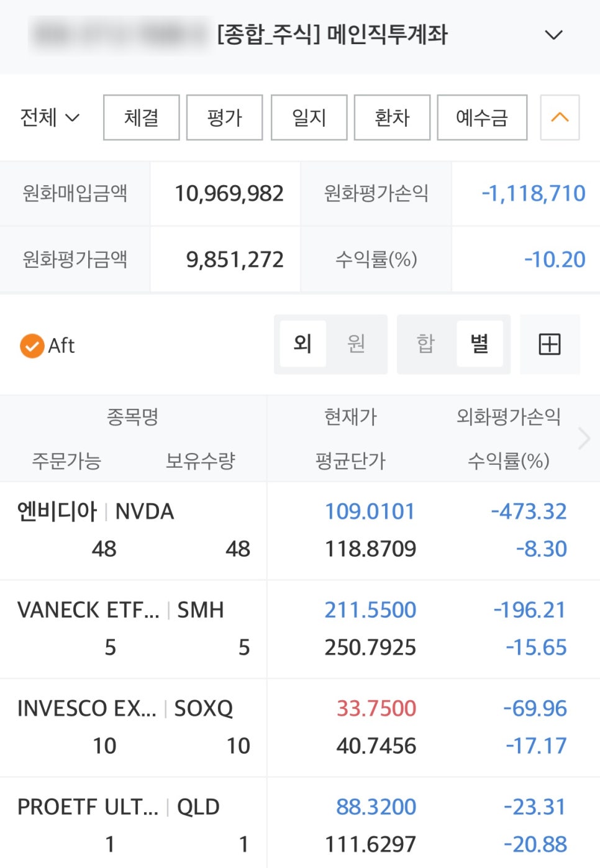Tap the 예수금 deposit button
Viewport: 600px width, 868px height.
(x=482, y=117)
